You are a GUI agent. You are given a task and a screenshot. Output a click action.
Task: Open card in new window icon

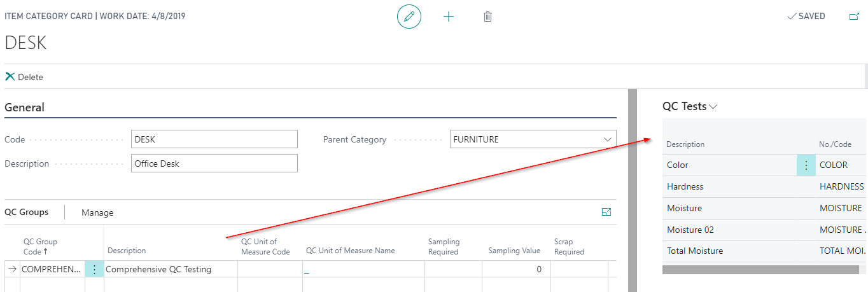854,17
